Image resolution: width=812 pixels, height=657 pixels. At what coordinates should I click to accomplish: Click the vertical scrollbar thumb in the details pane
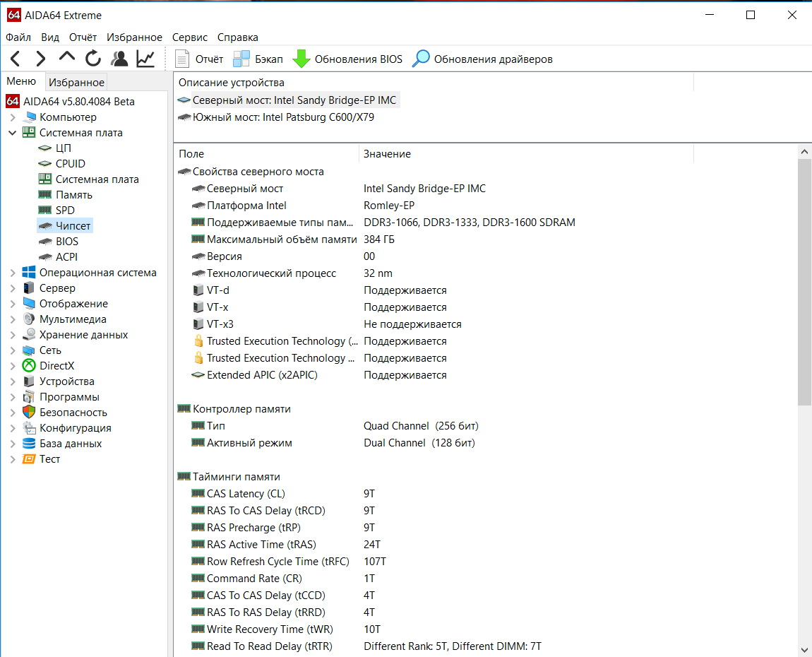point(804,282)
